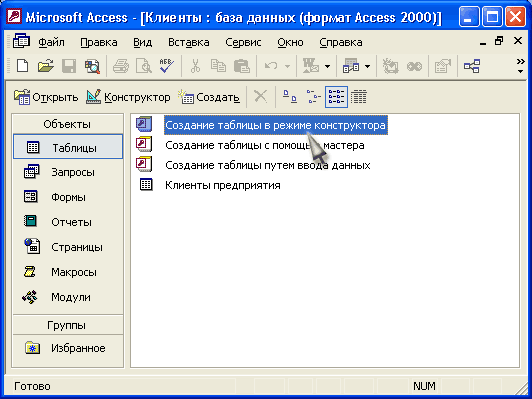Click the Открыть button
532x399 pixels.
(x=46, y=97)
